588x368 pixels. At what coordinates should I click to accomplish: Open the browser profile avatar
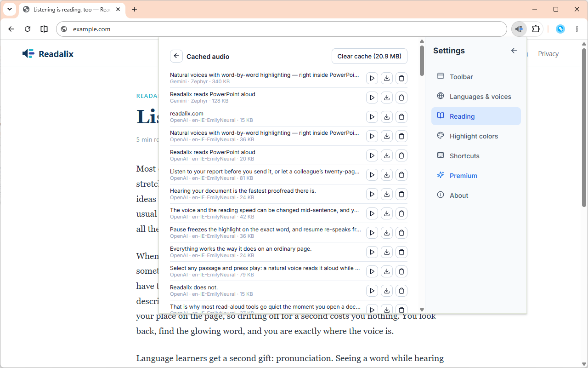point(560,29)
